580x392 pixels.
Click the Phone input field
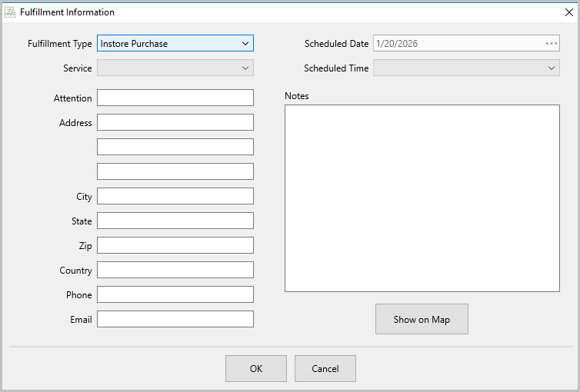pos(175,294)
